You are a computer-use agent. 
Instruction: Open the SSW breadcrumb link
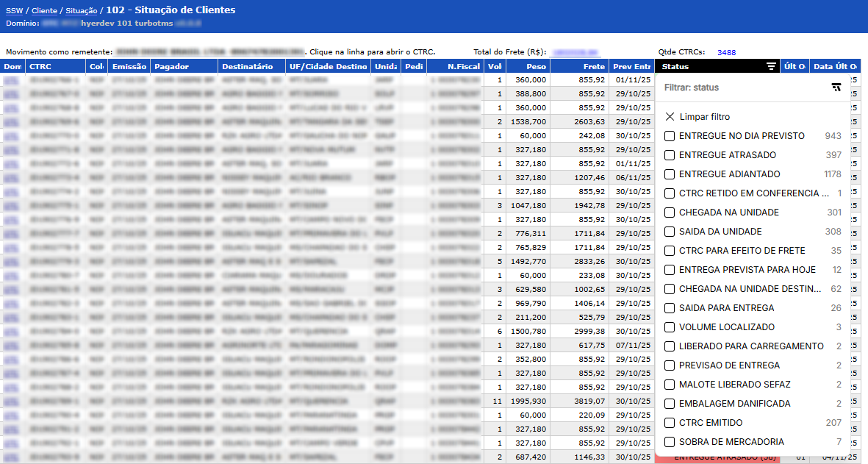pyautogui.click(x=14, y=11)
